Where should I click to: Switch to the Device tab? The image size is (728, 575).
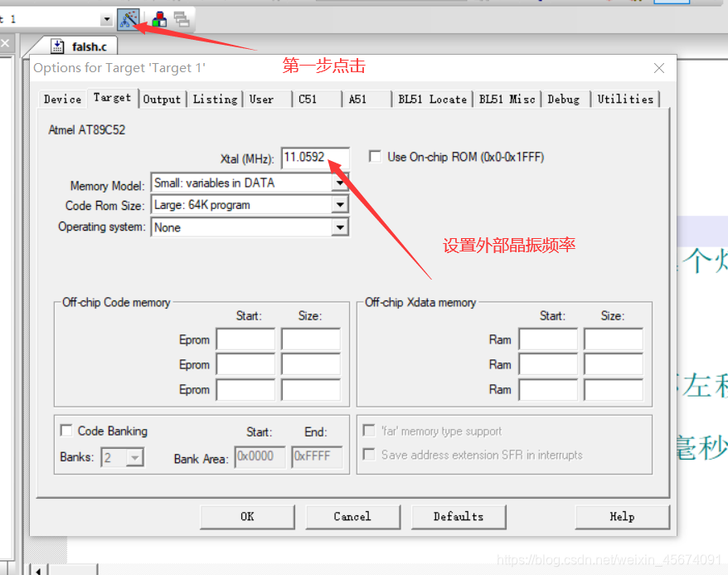pyautogui.click(x=62, y=99)
